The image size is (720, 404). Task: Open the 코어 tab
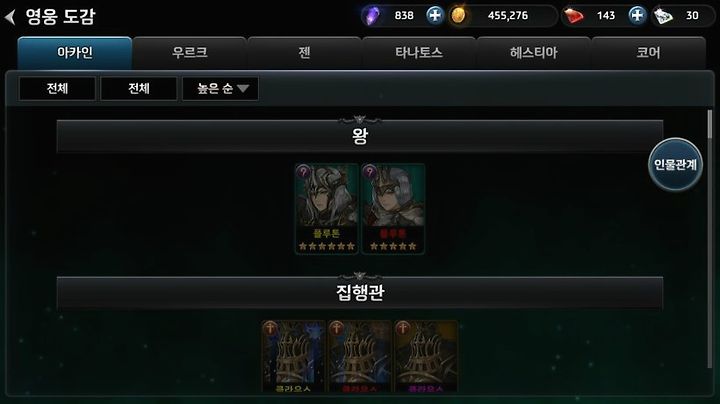pos(648,53)
